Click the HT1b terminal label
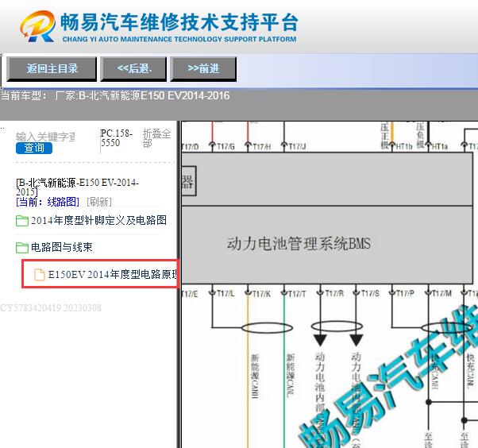The image size is (478, 448). pyautogui.click(x=404, y=147)
